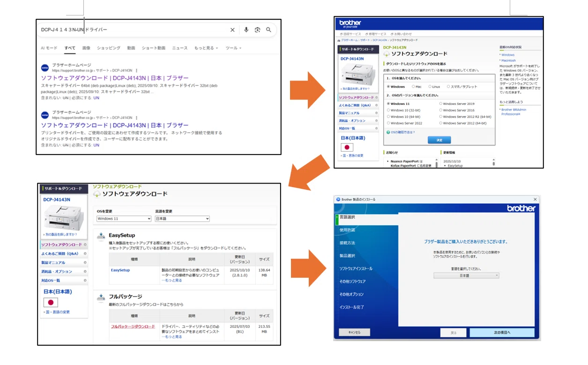Select the Windows OS radio button
Image resolution: width=588 pixels, height=365 pixels.
388,87
